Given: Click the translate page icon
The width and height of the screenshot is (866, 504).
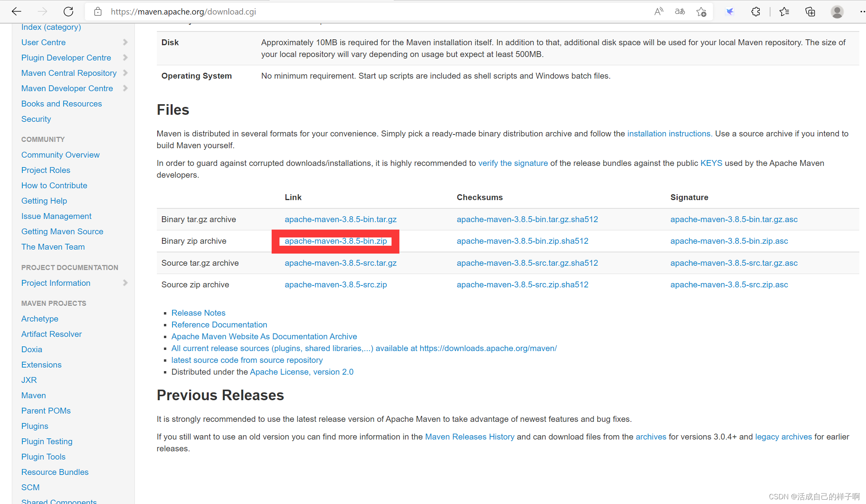Looking at the screenshot, I should point(680,11).
